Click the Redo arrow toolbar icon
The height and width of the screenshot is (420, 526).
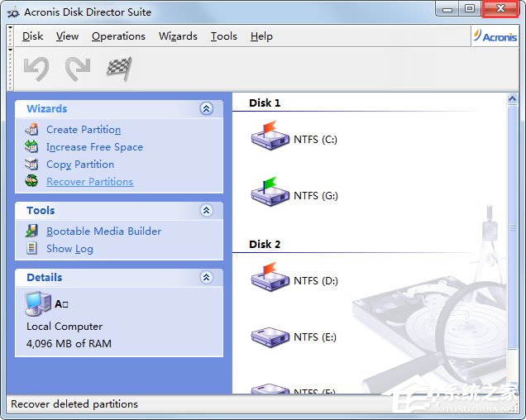(78, 69)
